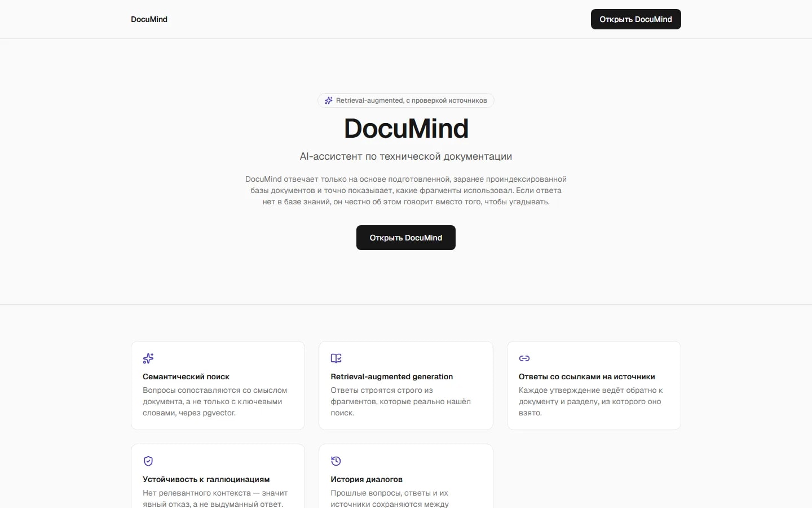Screen dimensions: 812x508
Task: Click the link icon above Ответы со ссылками
Action: 524,358
